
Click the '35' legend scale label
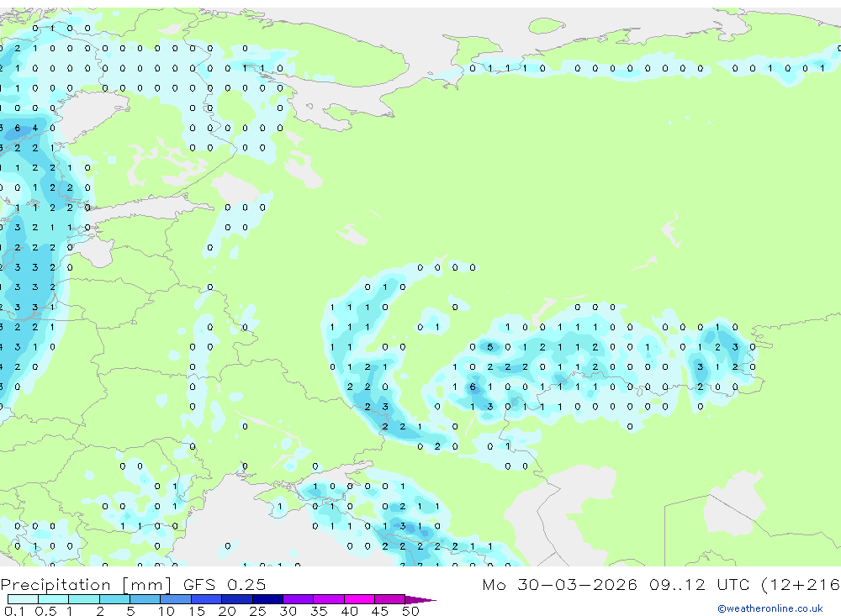click(319, 611)
